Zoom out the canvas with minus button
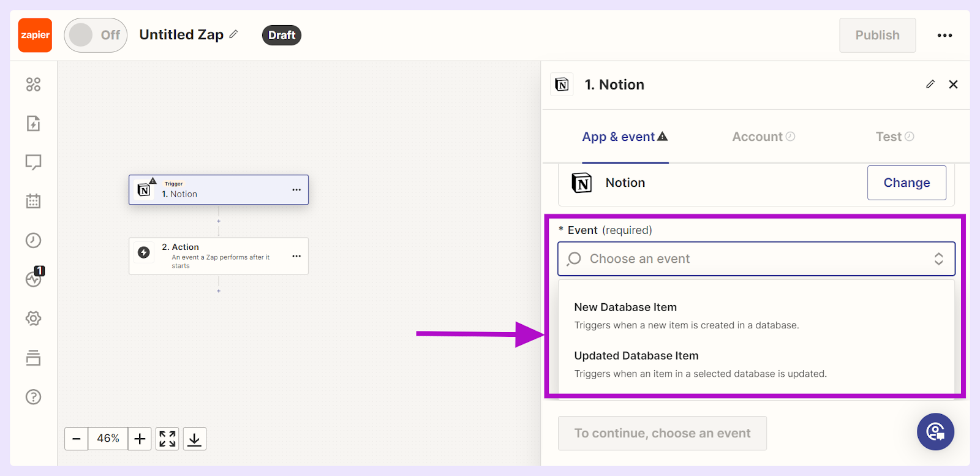Image resolution: width=980 pixels, height=476 pixels. (x=77, y=439)
